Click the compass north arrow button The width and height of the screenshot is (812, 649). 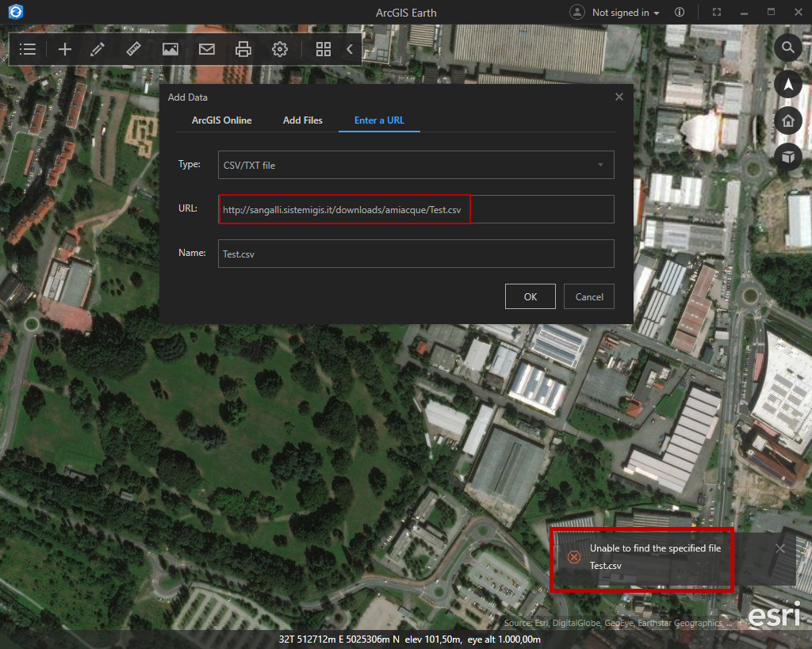[x=787, y=84]
